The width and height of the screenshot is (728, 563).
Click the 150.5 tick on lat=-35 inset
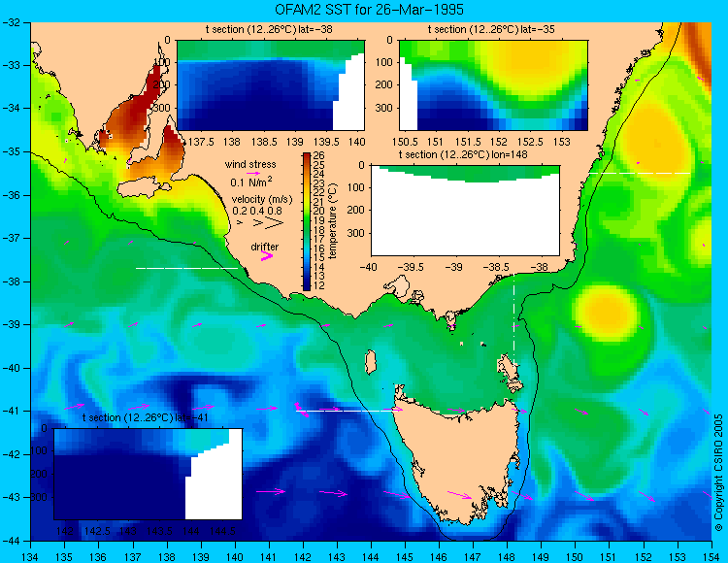click(x=406, y=142)
